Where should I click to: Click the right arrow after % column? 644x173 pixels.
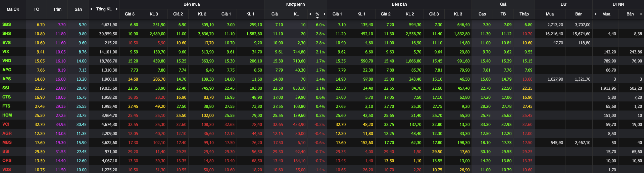click(x=325, y=14)
